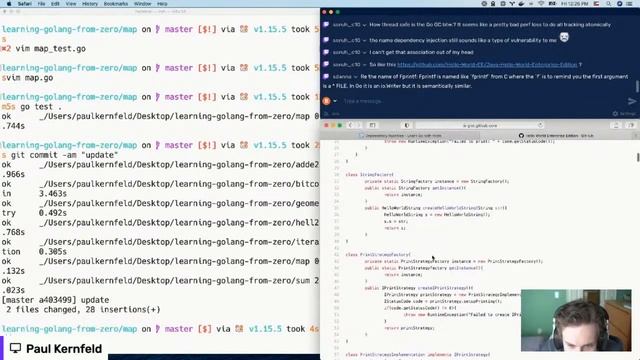Open the File menu
The image size is (640, 360).
[x=41, y=4]
